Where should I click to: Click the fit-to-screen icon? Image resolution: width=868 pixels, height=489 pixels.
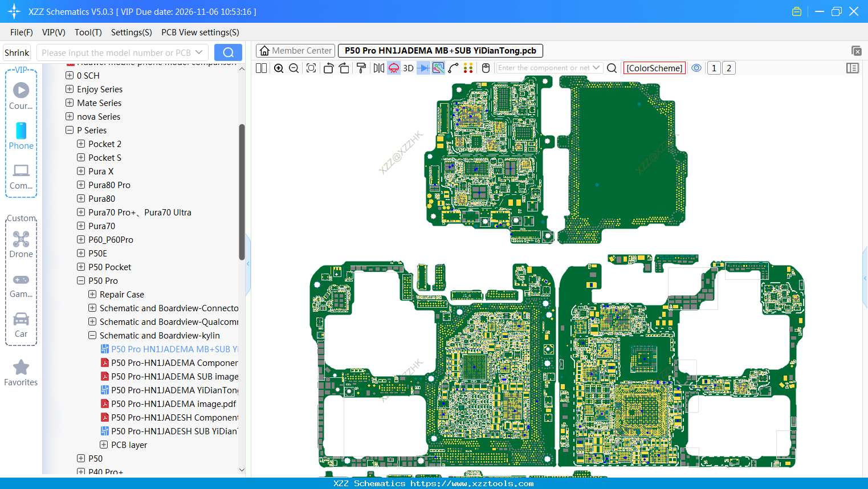(311, 68)
